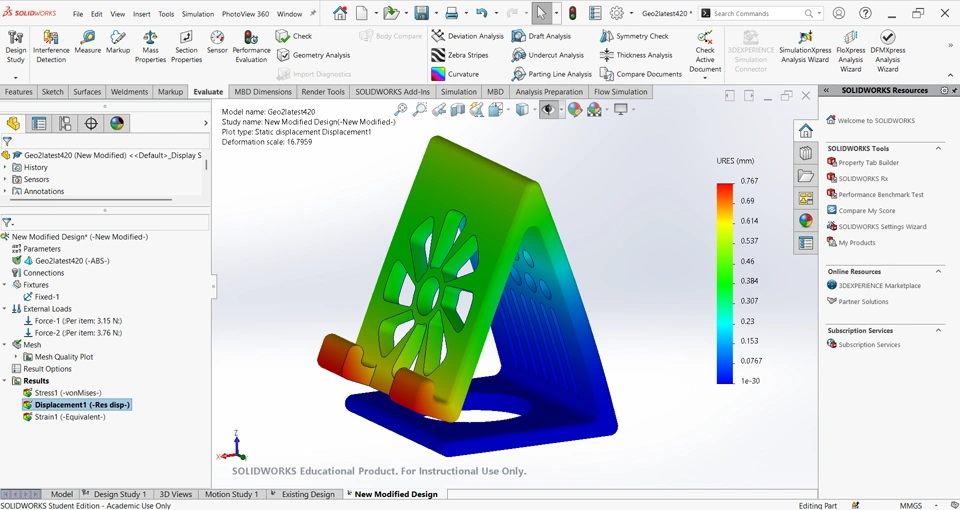Collapse the Results node

(x=6, y=381)
